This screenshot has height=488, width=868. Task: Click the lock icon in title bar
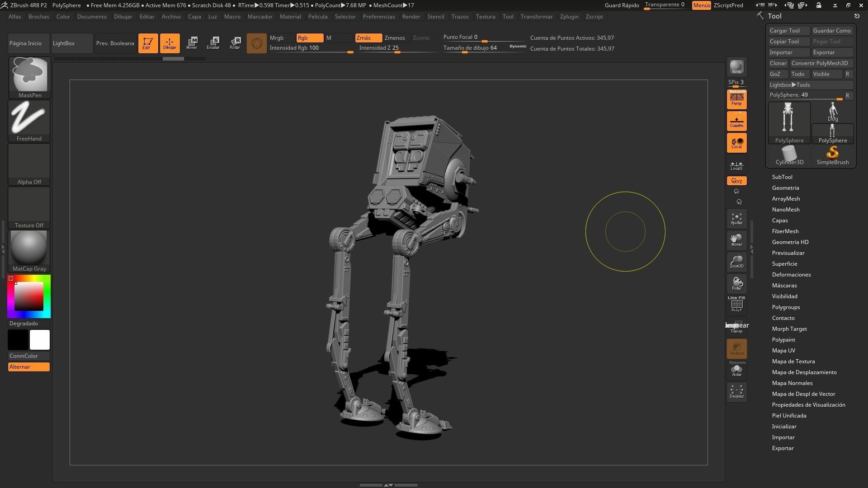point(819,5)
